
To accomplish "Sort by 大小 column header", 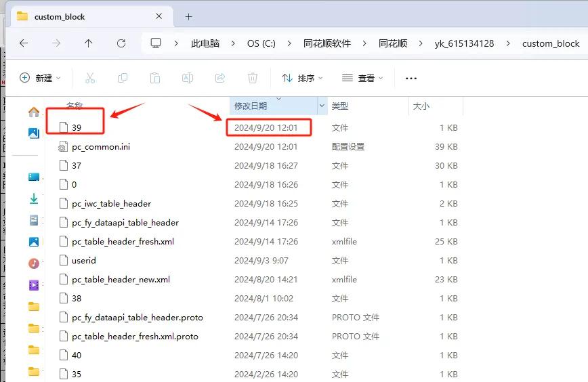I will (421, 106).
